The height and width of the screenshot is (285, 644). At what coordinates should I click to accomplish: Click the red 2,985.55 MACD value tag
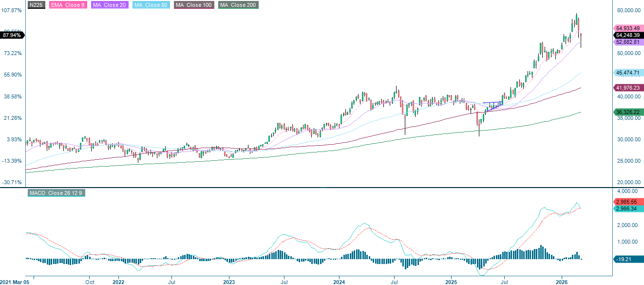(627, 202)
